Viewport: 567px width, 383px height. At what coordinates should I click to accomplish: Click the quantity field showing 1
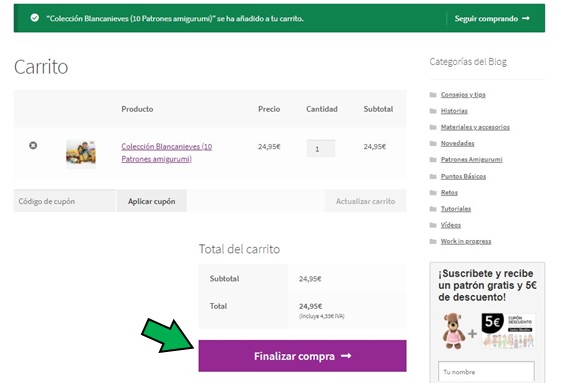(x=321, y=148)
